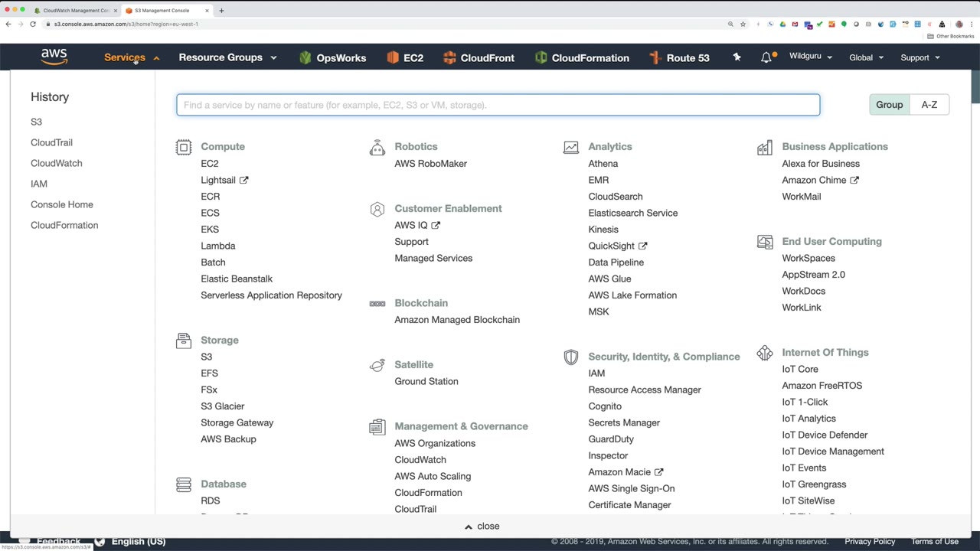
Task: Open Alexa for Business
Action: (821, 164)
